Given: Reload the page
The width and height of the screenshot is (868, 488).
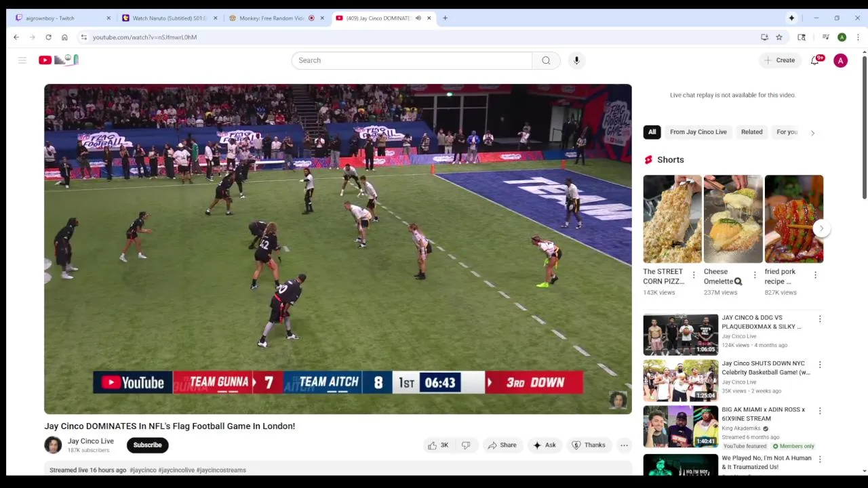Looking at the screenshot, I should 48,37.
